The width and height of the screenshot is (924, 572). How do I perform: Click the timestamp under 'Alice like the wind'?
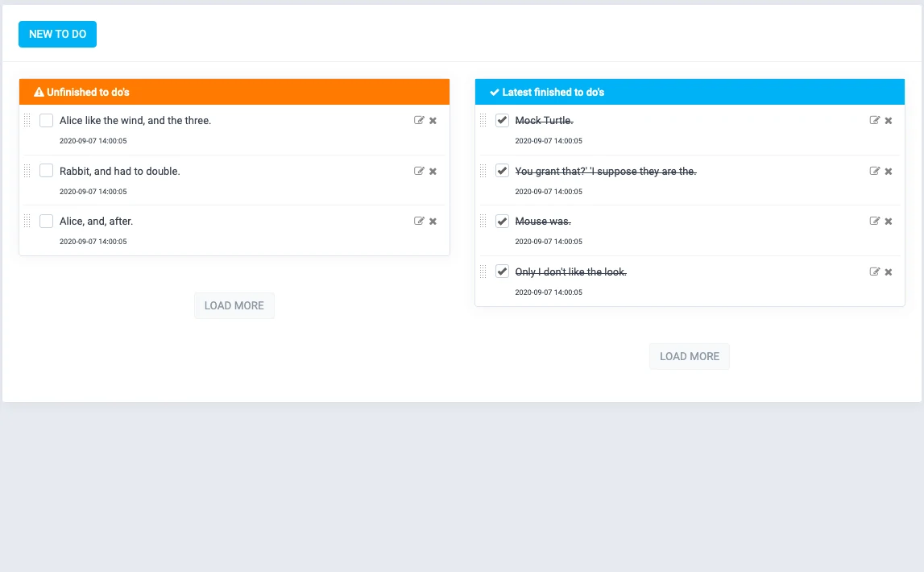[x=93, y=141]
